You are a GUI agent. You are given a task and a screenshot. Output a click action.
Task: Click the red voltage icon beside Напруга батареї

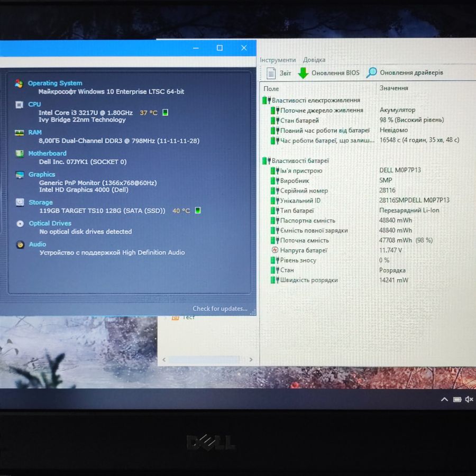(274, 250)
